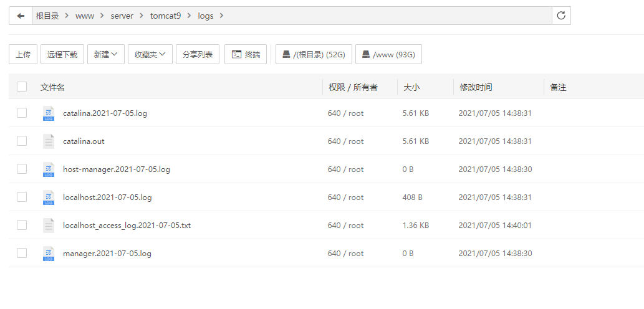Screen dimensions: 644x309
Task: Click the chevron after www in path
Action: (x=102, y=16)
